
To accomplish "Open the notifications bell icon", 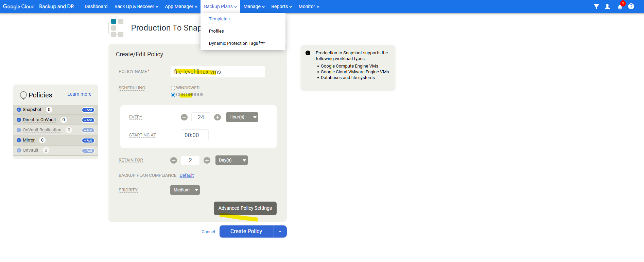I will tap(620, 6).
